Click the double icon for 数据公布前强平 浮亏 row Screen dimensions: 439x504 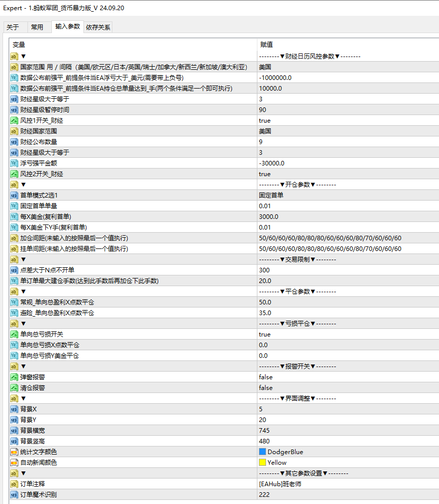pos(14,78)
